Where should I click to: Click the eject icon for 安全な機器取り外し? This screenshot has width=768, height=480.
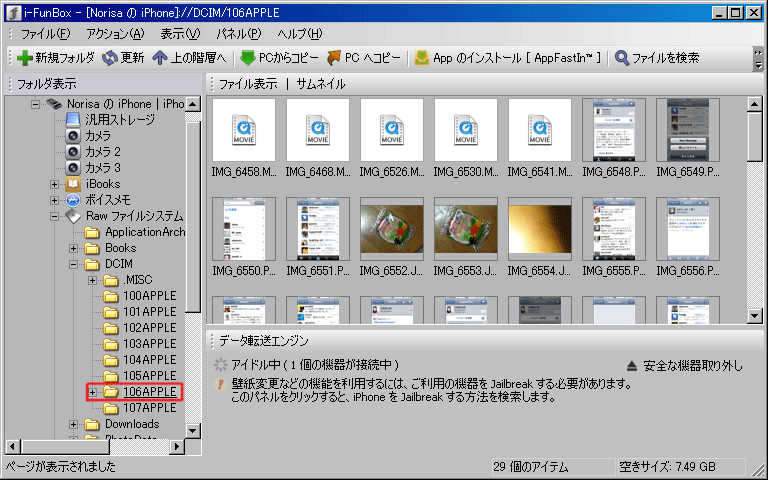click(632, 365)
